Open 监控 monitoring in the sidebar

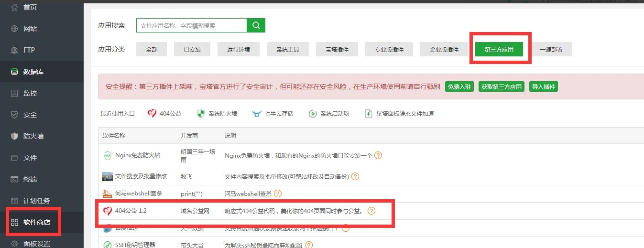30,93
